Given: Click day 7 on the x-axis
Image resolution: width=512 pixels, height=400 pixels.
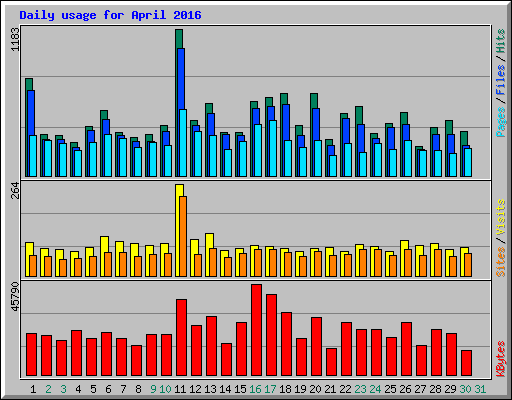Looking at the screenshot, I should pos(123,389).
